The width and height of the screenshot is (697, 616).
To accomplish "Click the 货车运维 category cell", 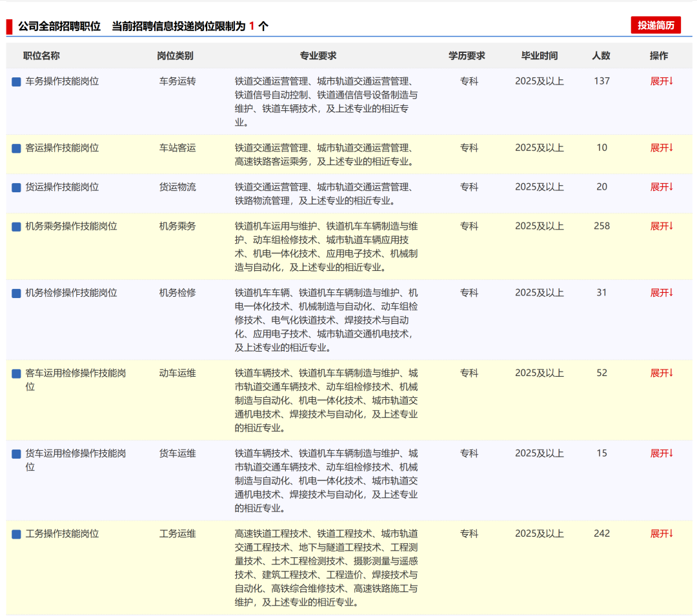I will tap(178, 453).
